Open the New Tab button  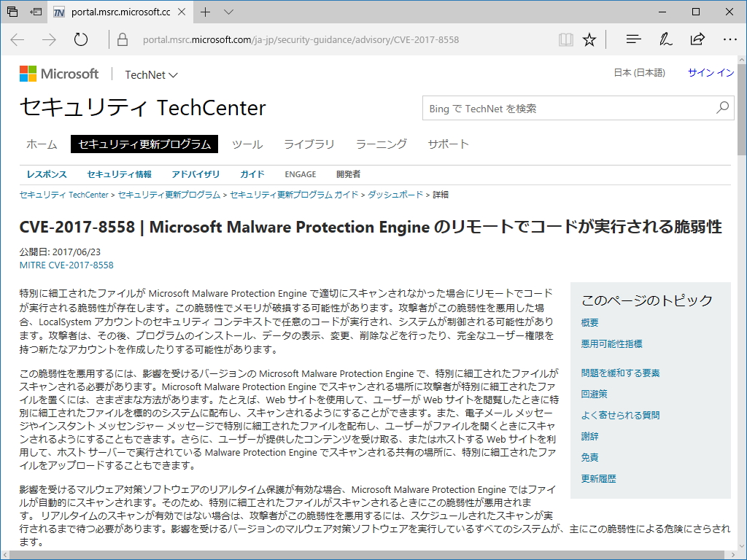point(206,12)
